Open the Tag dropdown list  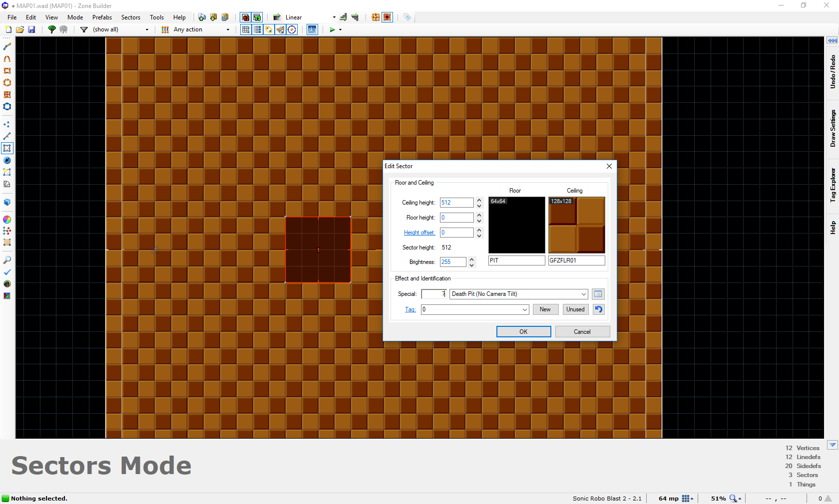tap(524, 309)
